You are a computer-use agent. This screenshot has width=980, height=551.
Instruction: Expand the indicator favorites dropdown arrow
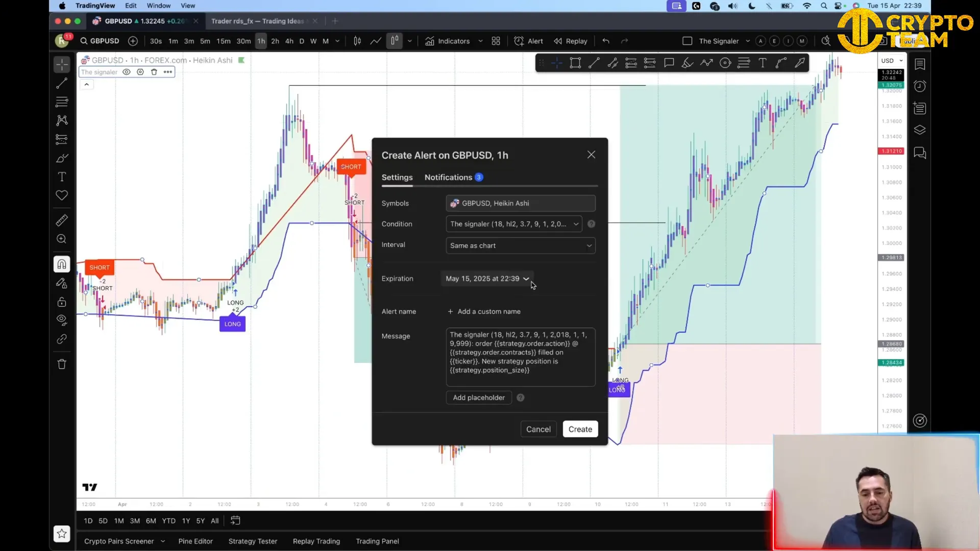coord(480,41)
